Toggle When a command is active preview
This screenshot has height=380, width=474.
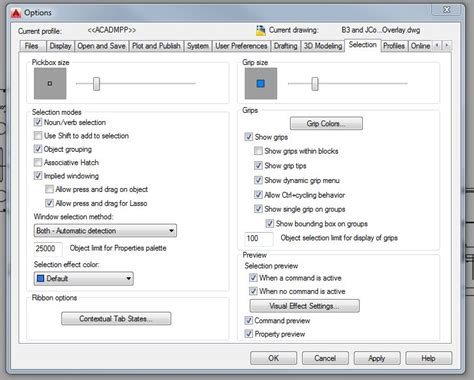[x=253, y=278]
